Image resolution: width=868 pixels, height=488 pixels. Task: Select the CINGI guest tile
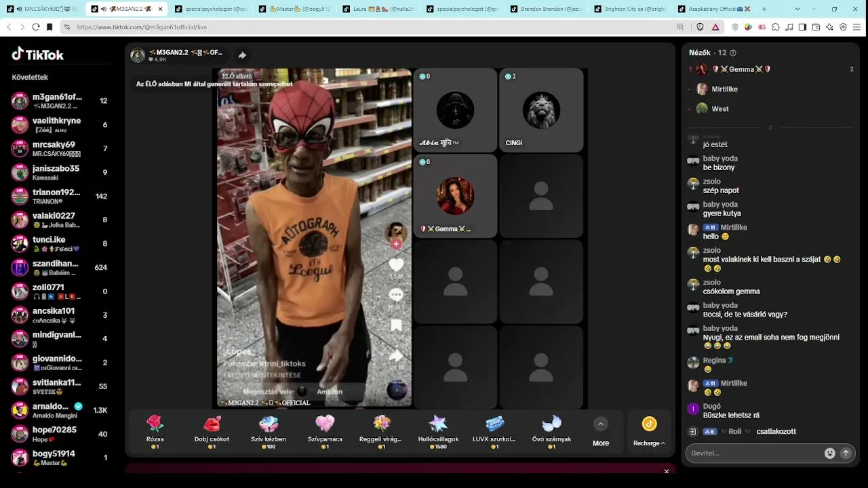pyautogui.click(x=541, y=110)
